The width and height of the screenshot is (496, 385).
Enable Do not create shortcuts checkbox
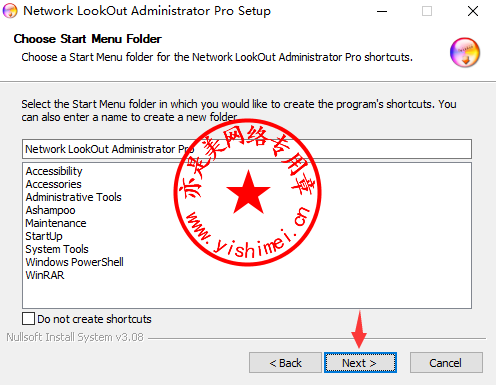coord(28,318)
